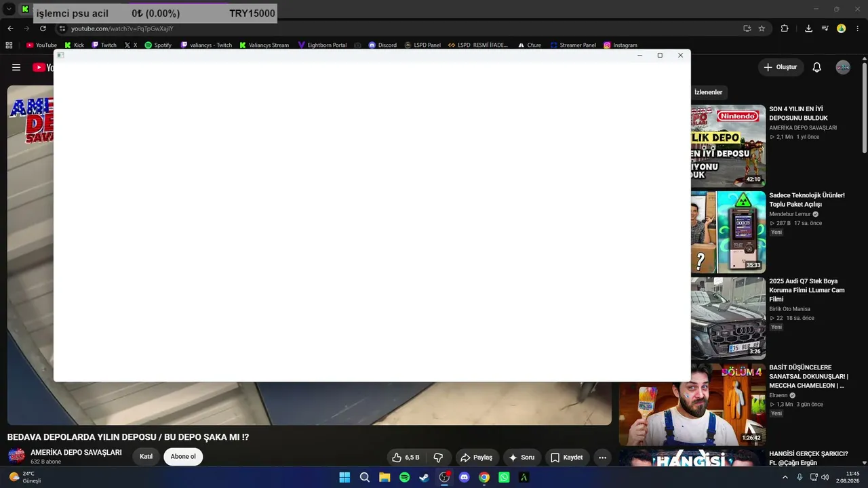Create content with the Oluştur button
This screenshot has height=488, width=868.
pyautogui.click(x=781, y=67)
